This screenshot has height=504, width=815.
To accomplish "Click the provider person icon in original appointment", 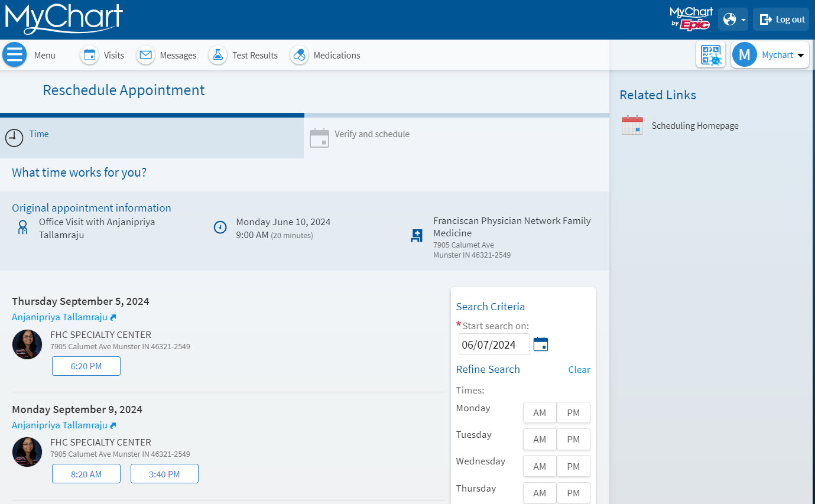I will click(x=22, y=227).
